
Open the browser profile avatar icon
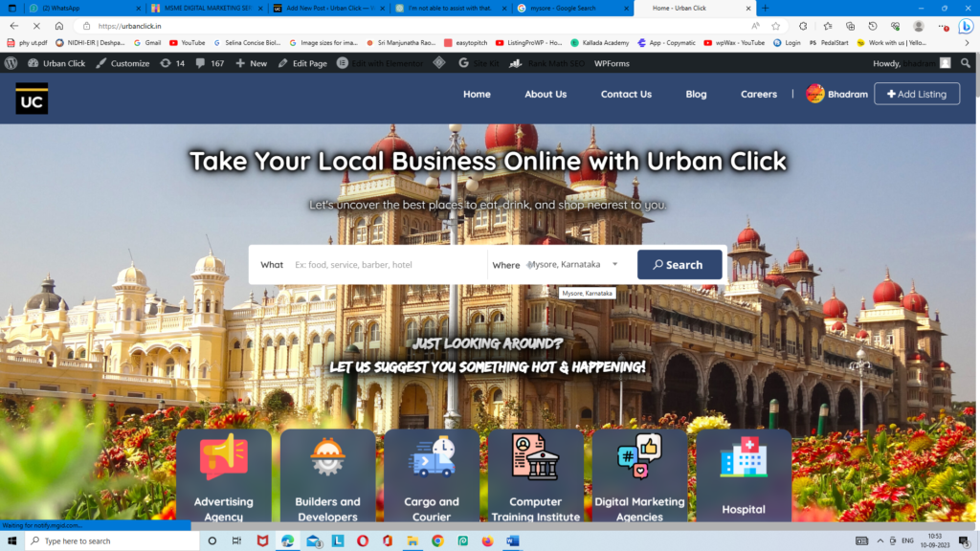918,26
